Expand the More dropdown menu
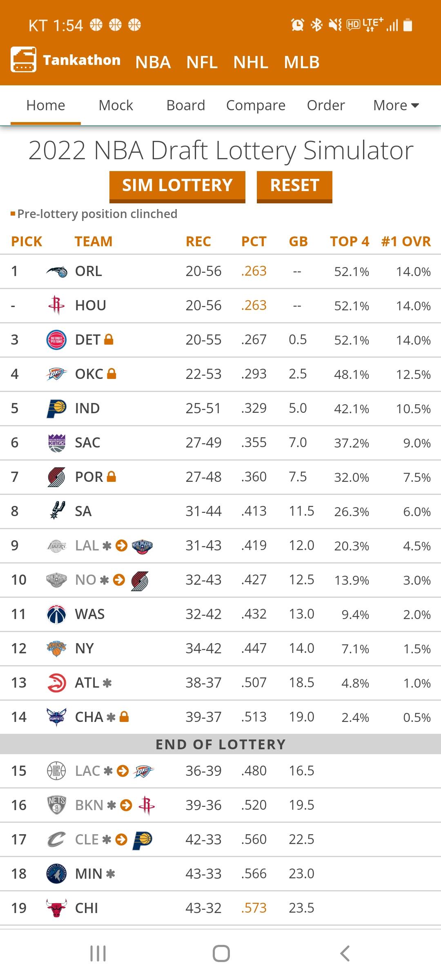The width and height of the screenshot is (441, 980). click(396, 105)
